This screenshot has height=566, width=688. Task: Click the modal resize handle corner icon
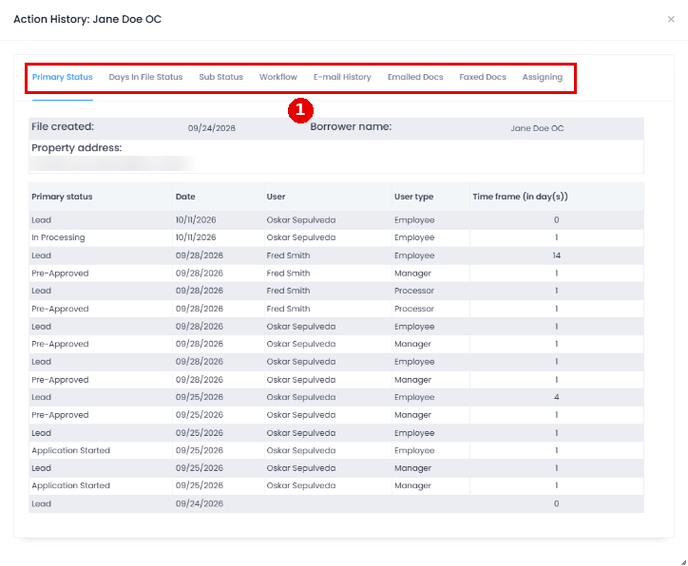(684, 562)
